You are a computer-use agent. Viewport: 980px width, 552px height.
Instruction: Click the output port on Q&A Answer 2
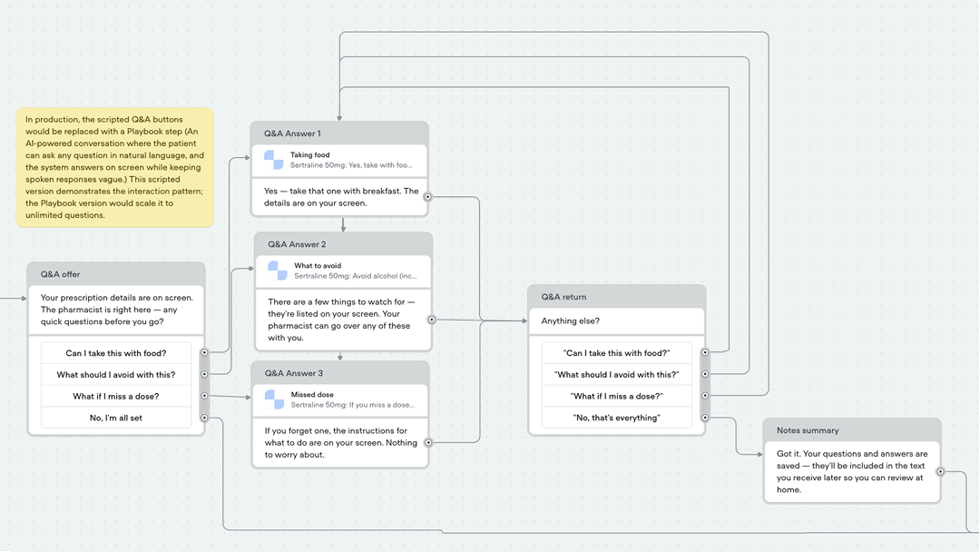432,320
